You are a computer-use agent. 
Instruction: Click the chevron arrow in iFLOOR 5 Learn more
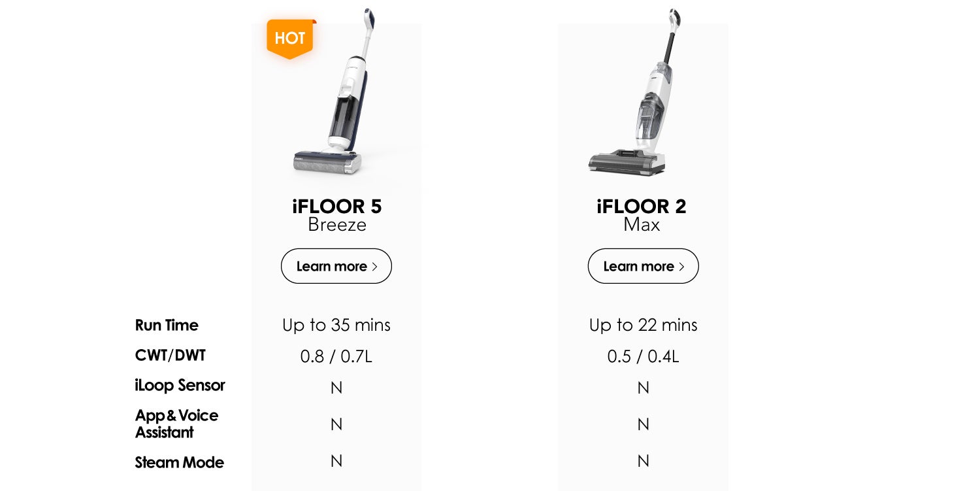point(374,267)
